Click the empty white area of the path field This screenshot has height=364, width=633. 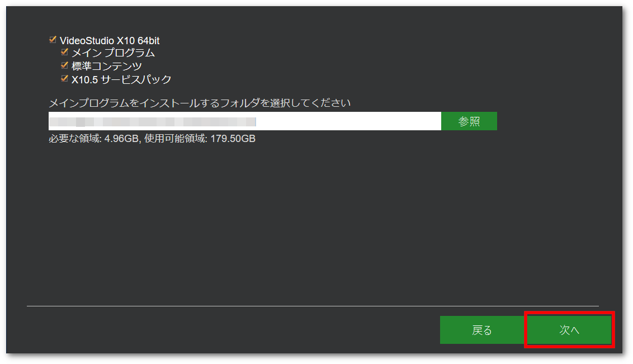point(348,121)
